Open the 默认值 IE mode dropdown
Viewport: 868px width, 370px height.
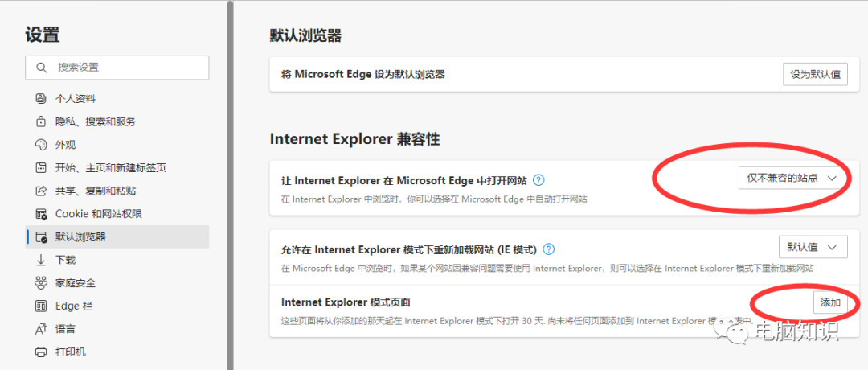[813, 247]
